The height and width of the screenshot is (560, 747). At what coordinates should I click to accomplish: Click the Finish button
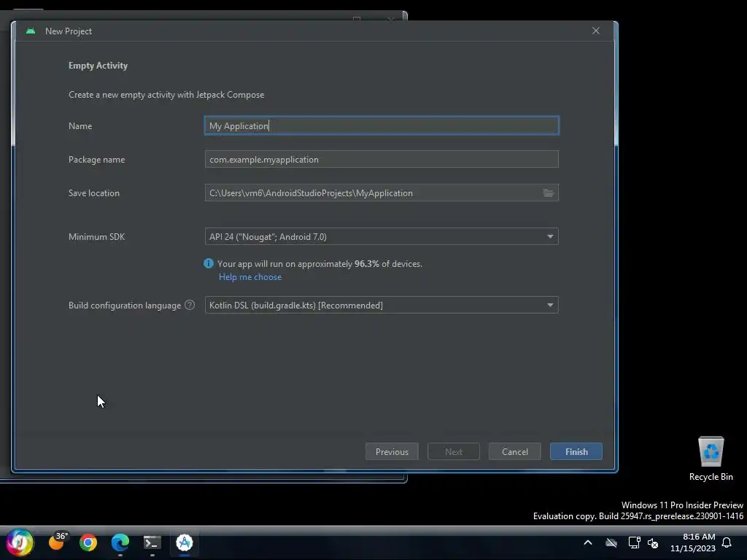[x=576, y=451]
